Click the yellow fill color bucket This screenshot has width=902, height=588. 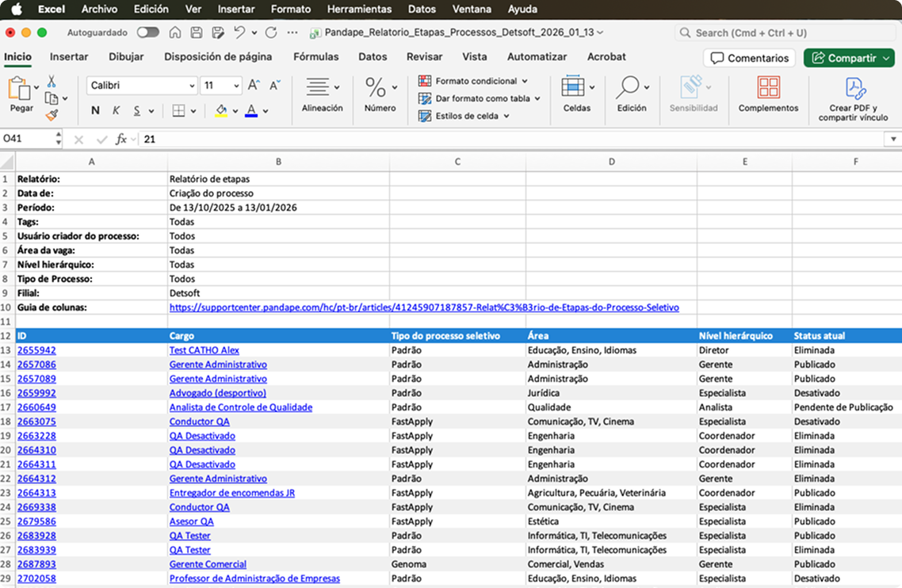(x=221, y=111)
